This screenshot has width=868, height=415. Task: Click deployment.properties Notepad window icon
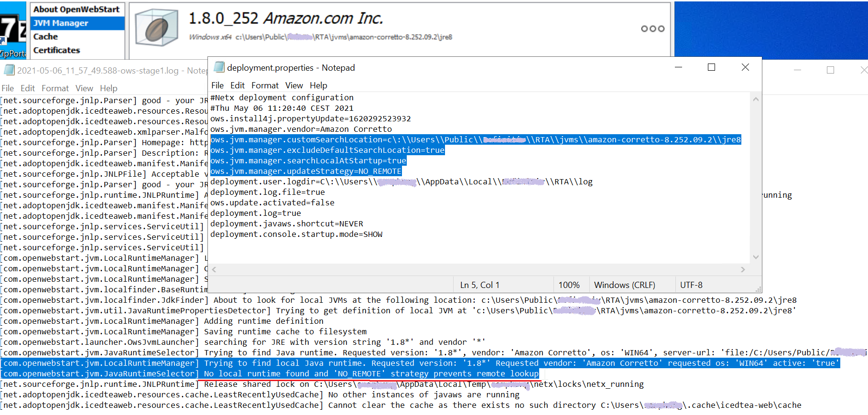219,67
